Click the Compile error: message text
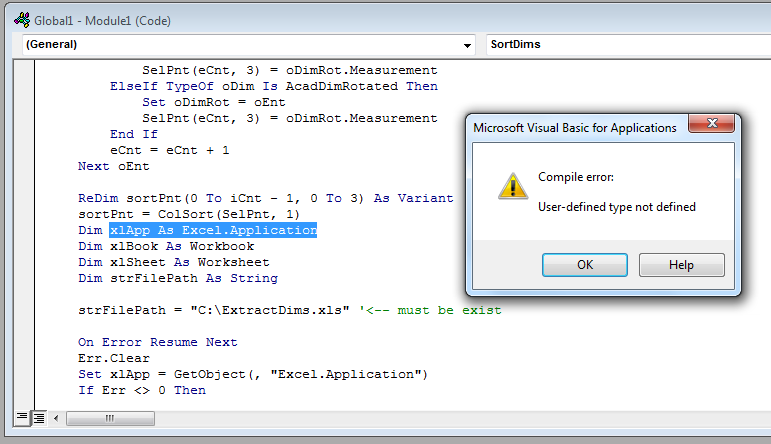771x444 pixels. (x=576, y=177)
